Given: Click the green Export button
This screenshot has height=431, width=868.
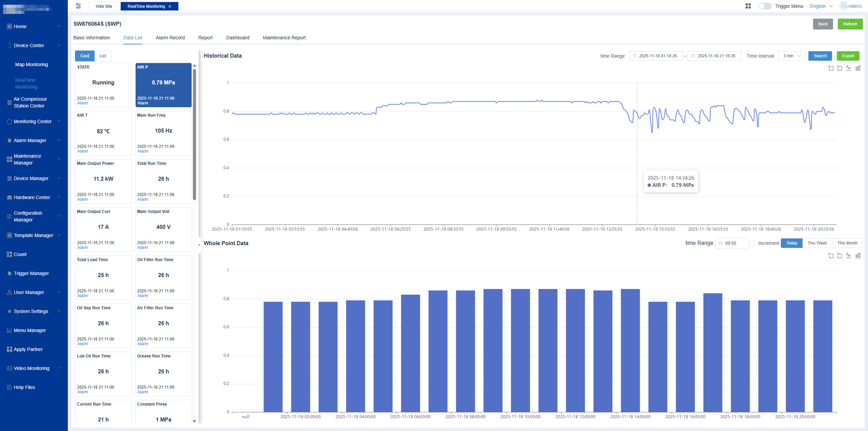Looking at the screenshot, I should 848,56.
